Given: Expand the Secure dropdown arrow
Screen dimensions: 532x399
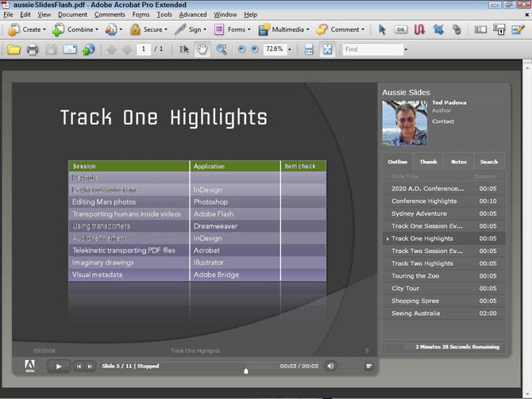Looking at the screenshot, I should 166,29.
